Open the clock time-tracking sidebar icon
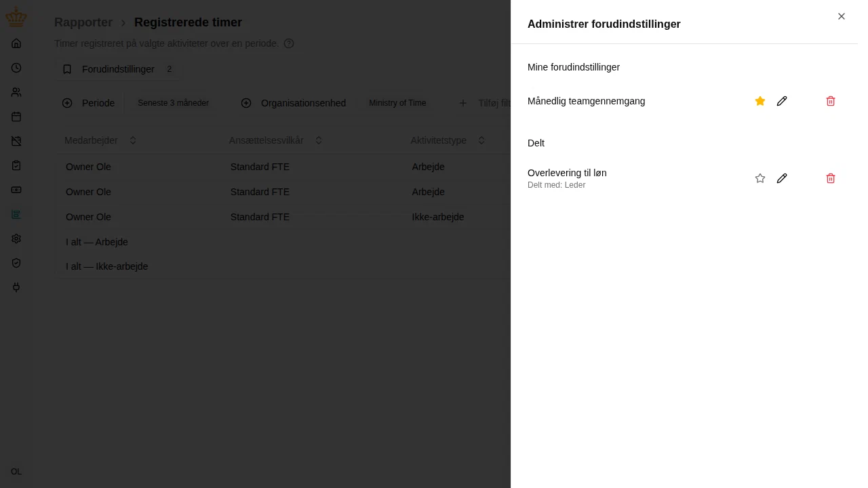 [16, 68]
